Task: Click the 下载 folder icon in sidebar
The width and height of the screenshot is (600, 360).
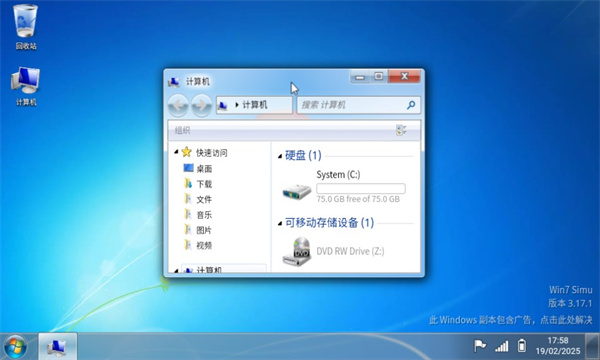Action: 188,184
